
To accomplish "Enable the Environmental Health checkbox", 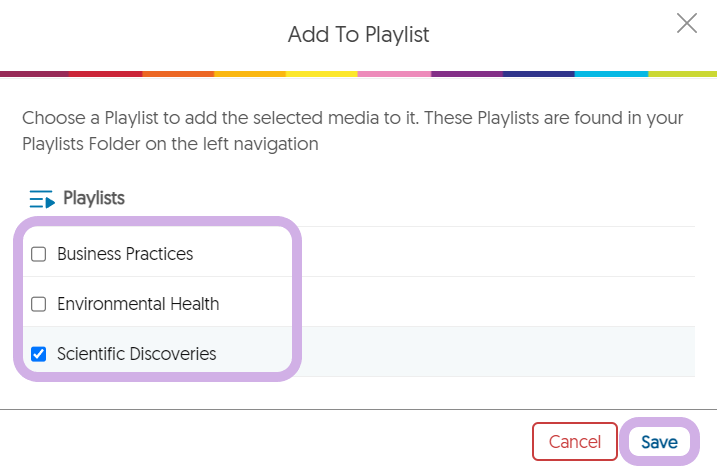I will tap(39, 304).
